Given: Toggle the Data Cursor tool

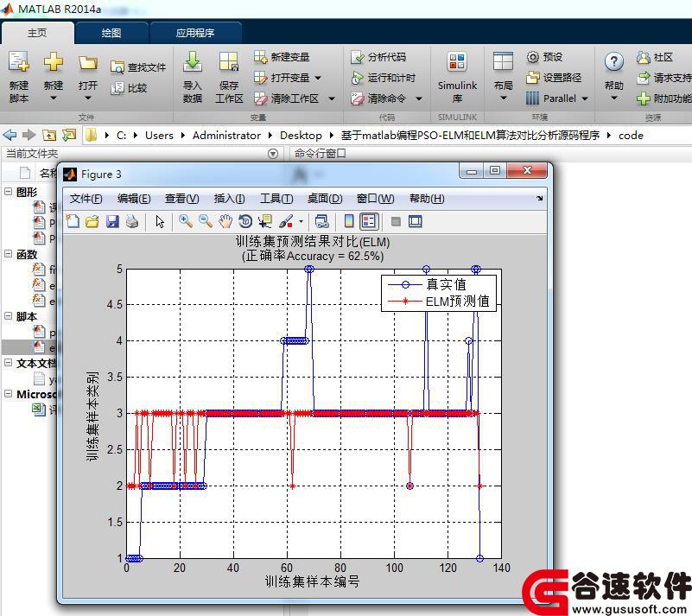Looking at the screenshot, I should pos(265,221).
